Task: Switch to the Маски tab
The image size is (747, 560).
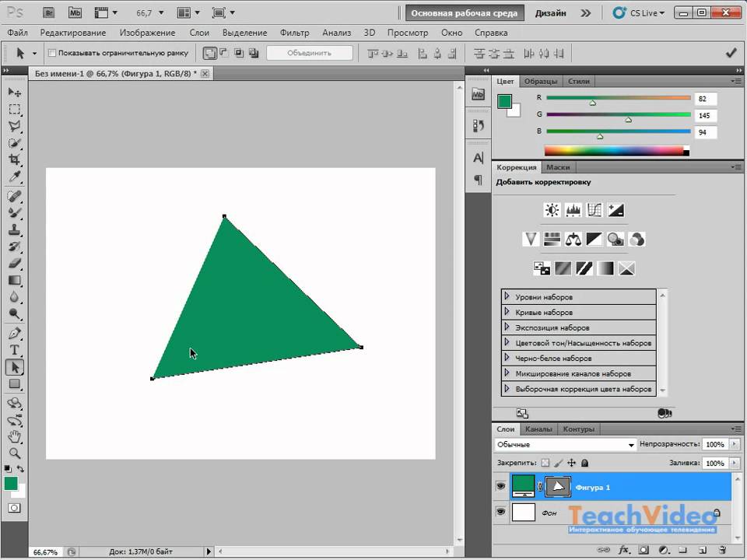Action: point(558,167)
